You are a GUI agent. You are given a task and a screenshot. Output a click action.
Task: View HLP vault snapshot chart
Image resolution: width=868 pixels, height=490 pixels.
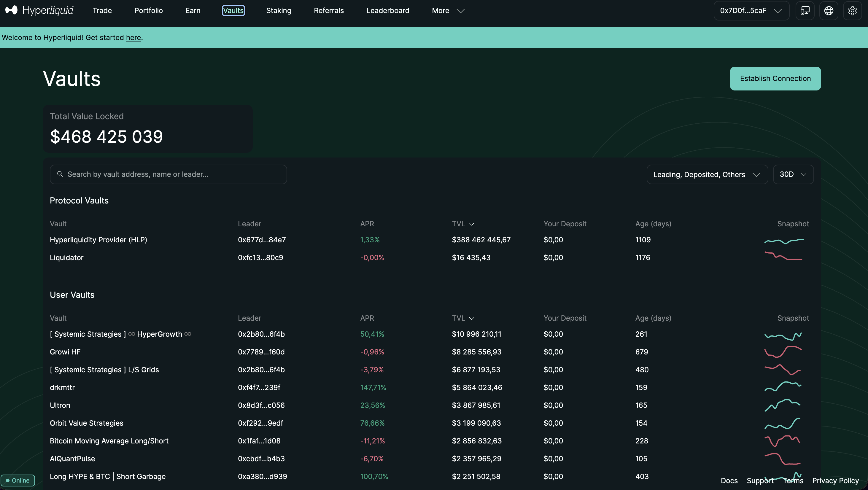tap(784, 241)
